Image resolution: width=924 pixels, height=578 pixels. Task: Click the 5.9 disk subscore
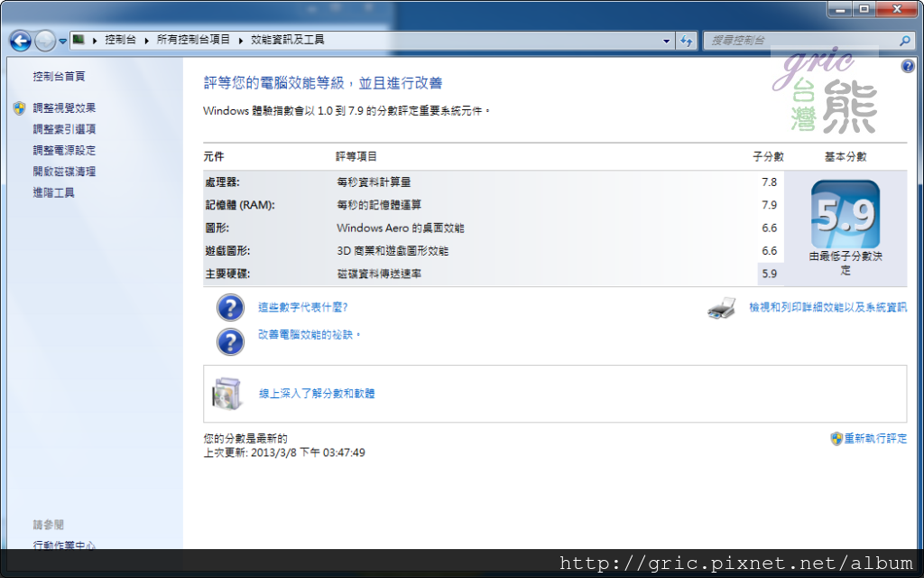coord(769,275)
